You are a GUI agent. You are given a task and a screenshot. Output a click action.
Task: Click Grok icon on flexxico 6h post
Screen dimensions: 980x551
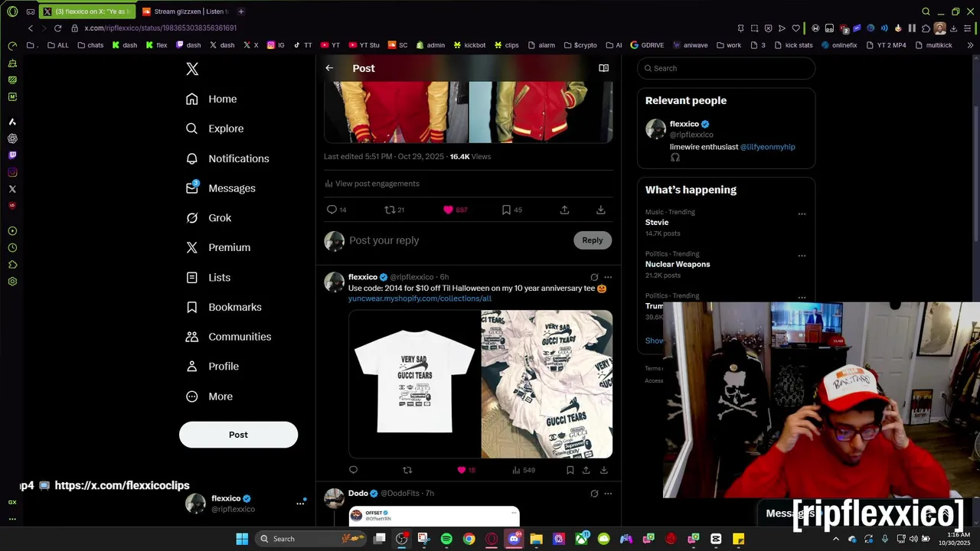(x=594, y=277)
